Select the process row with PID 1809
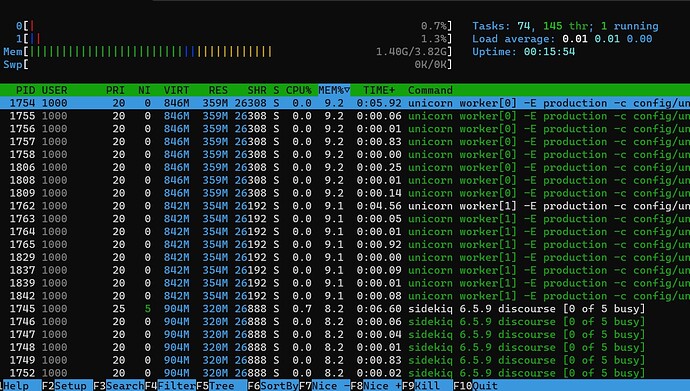The width and height of the screenshot is (690, 391). pyautogui.click(x=345, y=193)
